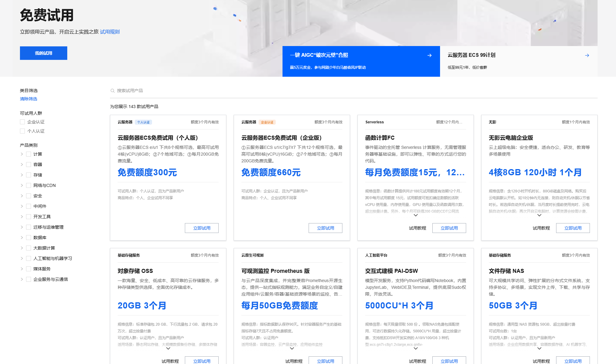Click title 云服务器ECS免费试用（企业版）

tap(283, 138)
